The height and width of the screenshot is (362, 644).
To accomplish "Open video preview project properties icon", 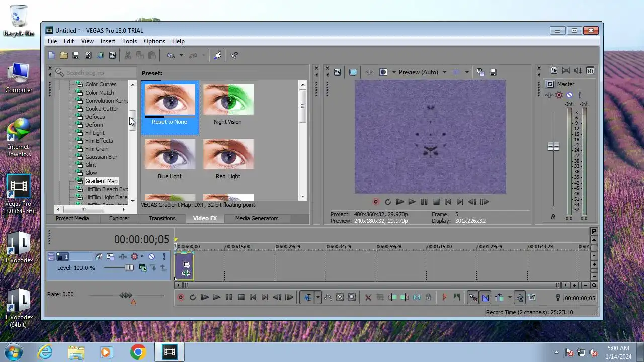I will coord(337,72).
